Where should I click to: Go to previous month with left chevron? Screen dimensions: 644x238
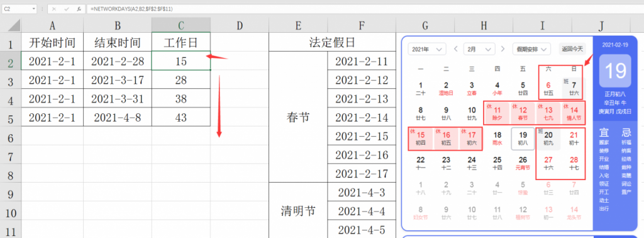tap(455, 49)
